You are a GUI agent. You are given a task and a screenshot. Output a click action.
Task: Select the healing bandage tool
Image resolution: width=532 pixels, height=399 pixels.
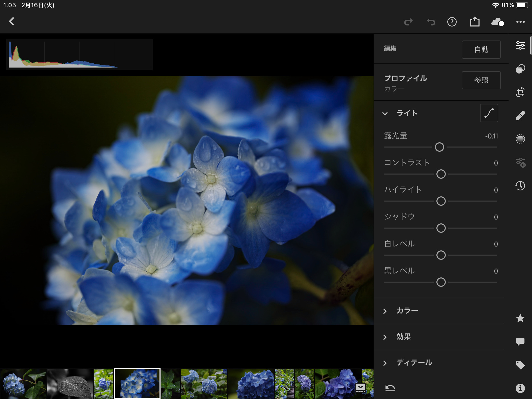click(x=520, y=116)
